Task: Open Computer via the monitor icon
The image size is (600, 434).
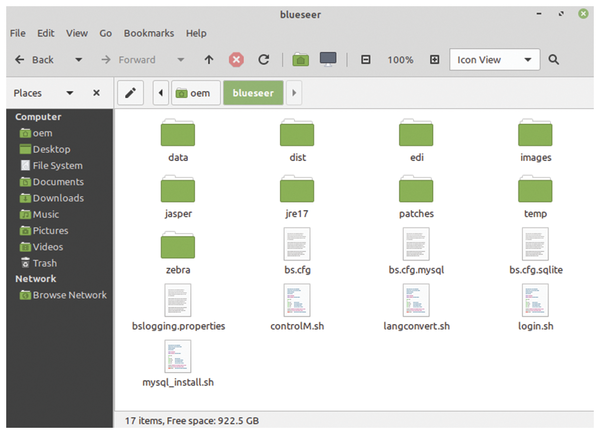Action: click(x=328, y=59)
